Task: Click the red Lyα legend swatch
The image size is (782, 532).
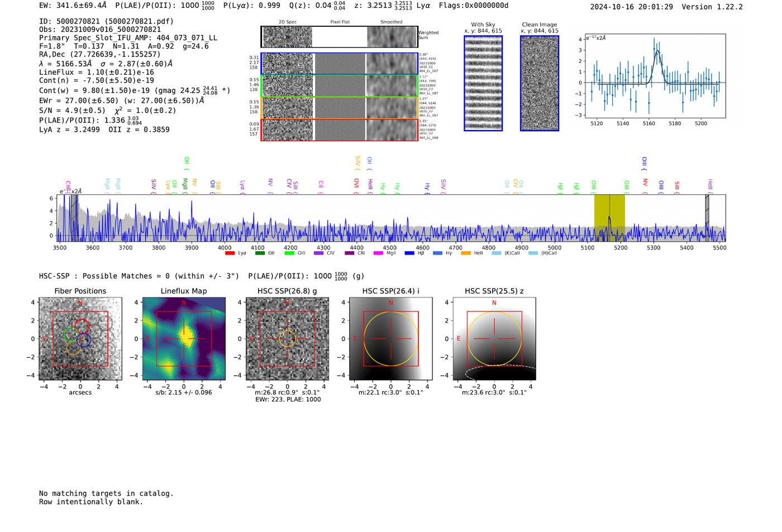Action: pyautogui.click(x=230, y=253)
